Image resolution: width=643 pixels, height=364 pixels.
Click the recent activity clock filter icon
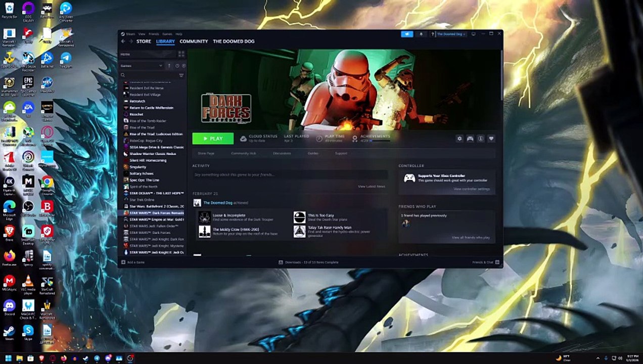coord(177,66)
